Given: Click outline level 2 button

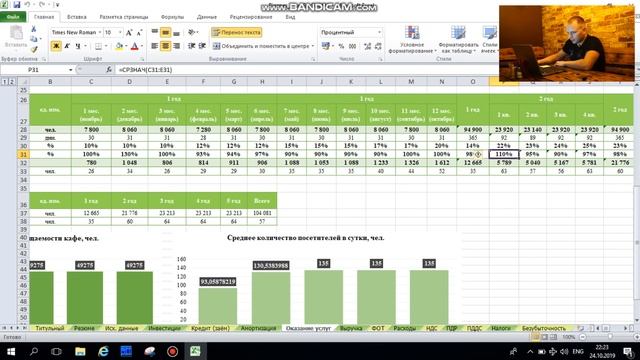Looking at the screenshot, I should pyautogui.click(x=12, y=82).
